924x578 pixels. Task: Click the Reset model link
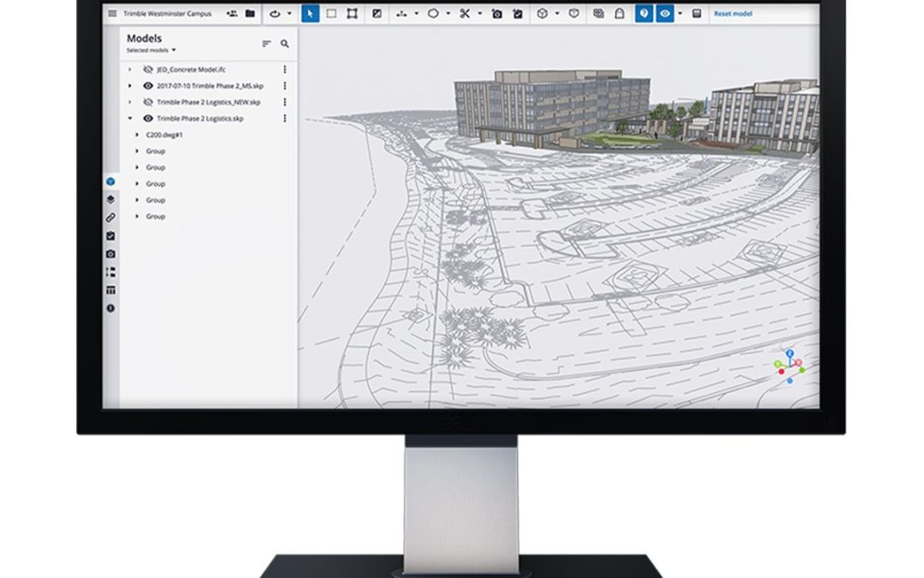pos(731,13)
